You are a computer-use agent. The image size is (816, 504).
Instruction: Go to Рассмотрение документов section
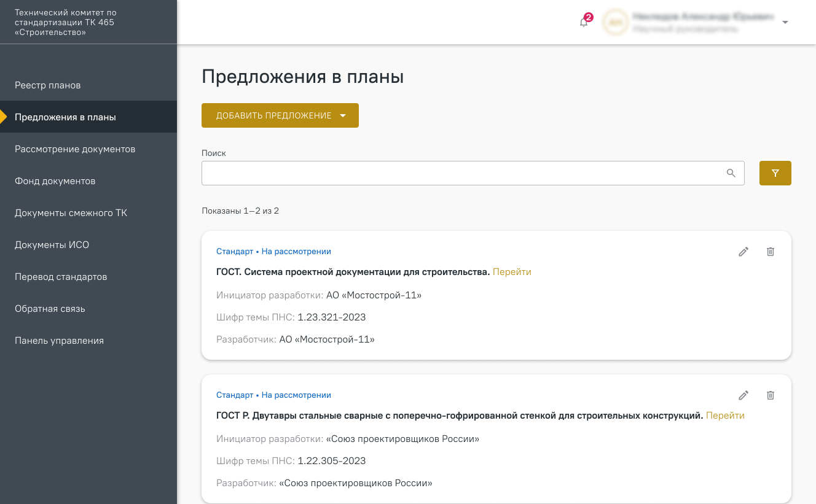point(75,149)
